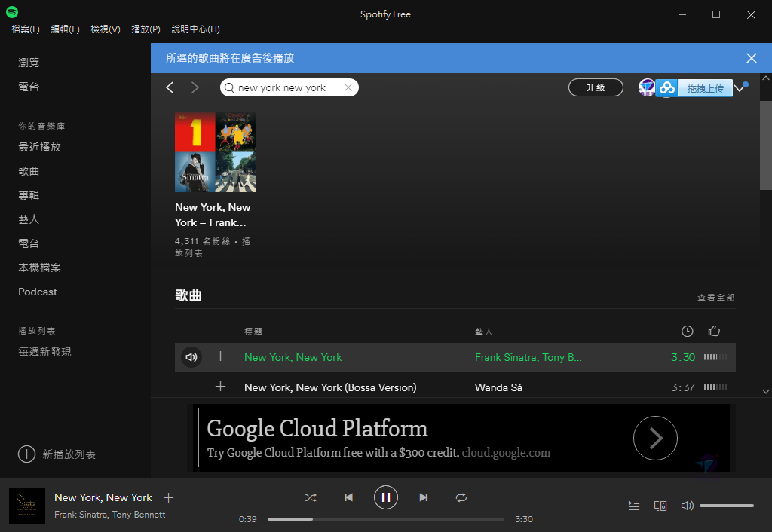
Task: Open 查看全部 to see all songs
Action: pyautogui.click(x=716, y=298)
